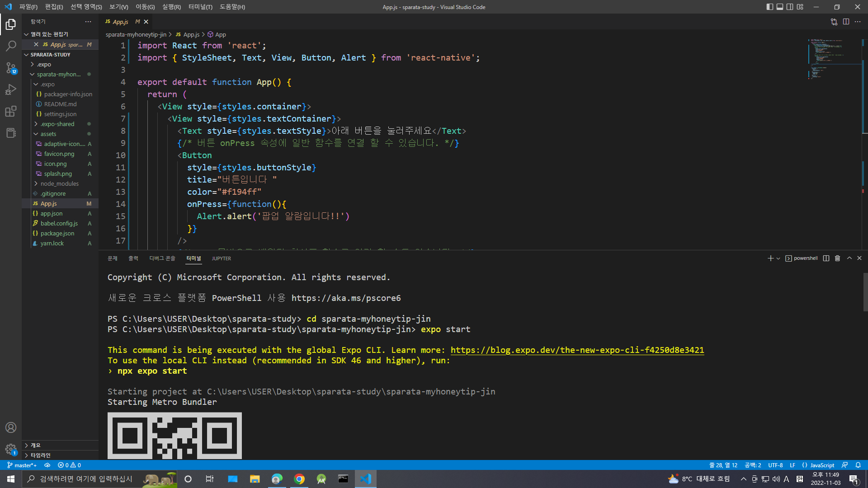This screenshot has height=488, width=868.
Task: Toggle the bottom panel visibility
Action: coord(780,7)
